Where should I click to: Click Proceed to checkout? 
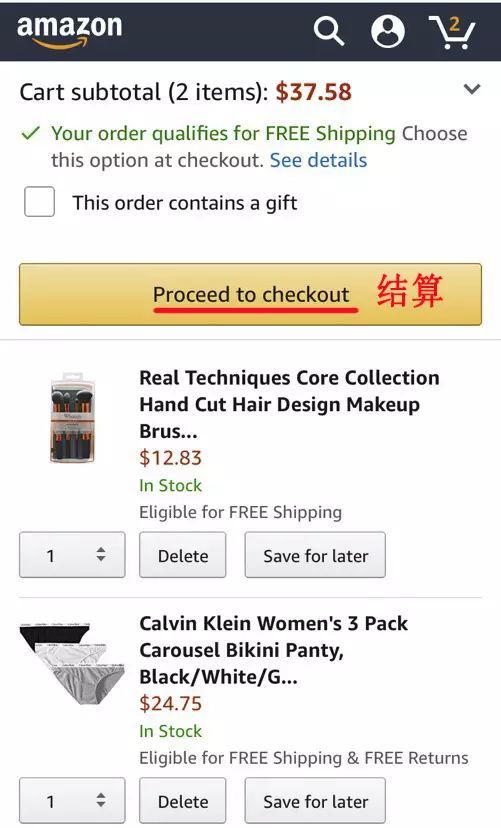250,294
